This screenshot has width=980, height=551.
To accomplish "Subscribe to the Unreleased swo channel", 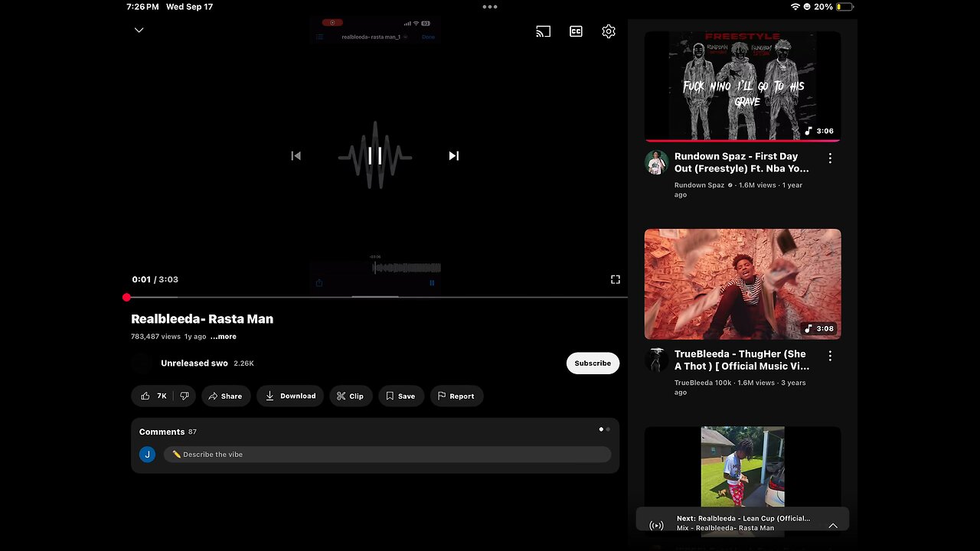I will coord(593,364).
